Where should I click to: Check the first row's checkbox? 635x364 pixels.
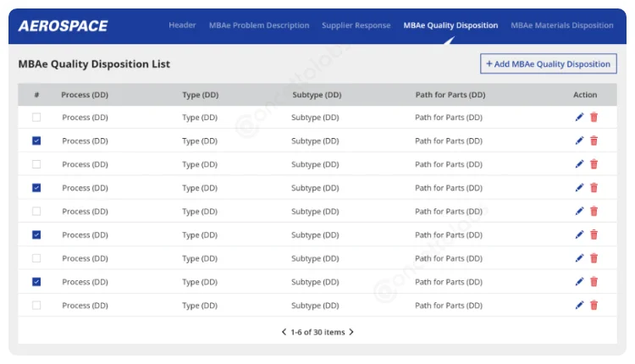pyautogui.click(x=36, y=118)
